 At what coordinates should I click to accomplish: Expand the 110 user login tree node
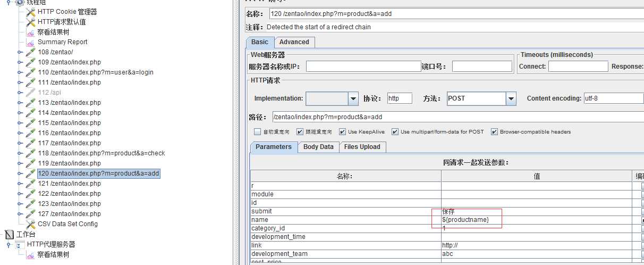coord(20,72)
